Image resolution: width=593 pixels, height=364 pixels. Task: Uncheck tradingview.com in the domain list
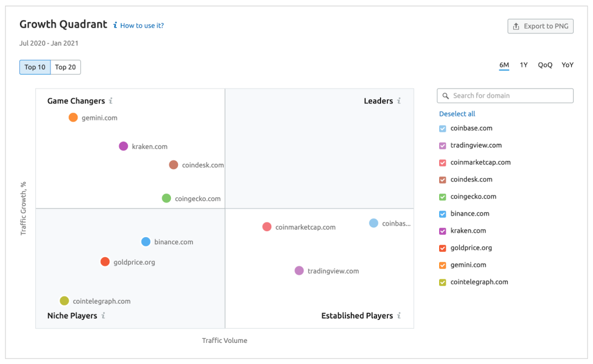pyautogui.click(x=442, y=145)
